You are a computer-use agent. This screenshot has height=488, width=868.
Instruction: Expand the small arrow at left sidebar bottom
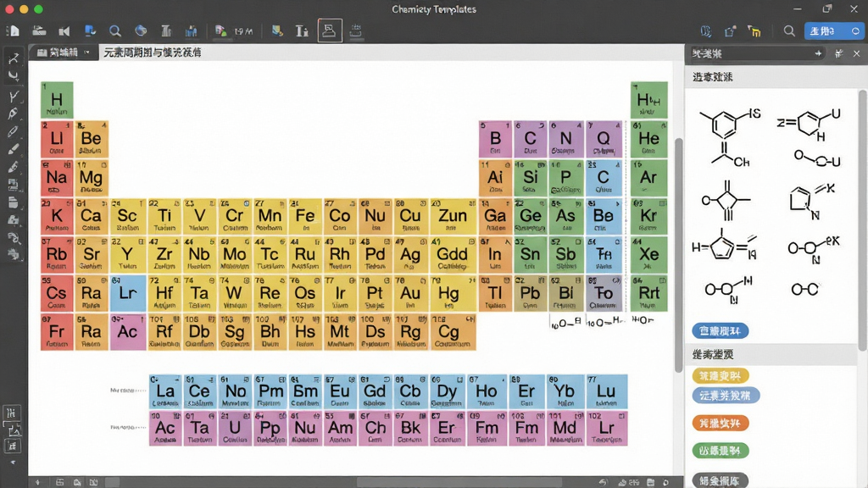(x=14, y=463)
